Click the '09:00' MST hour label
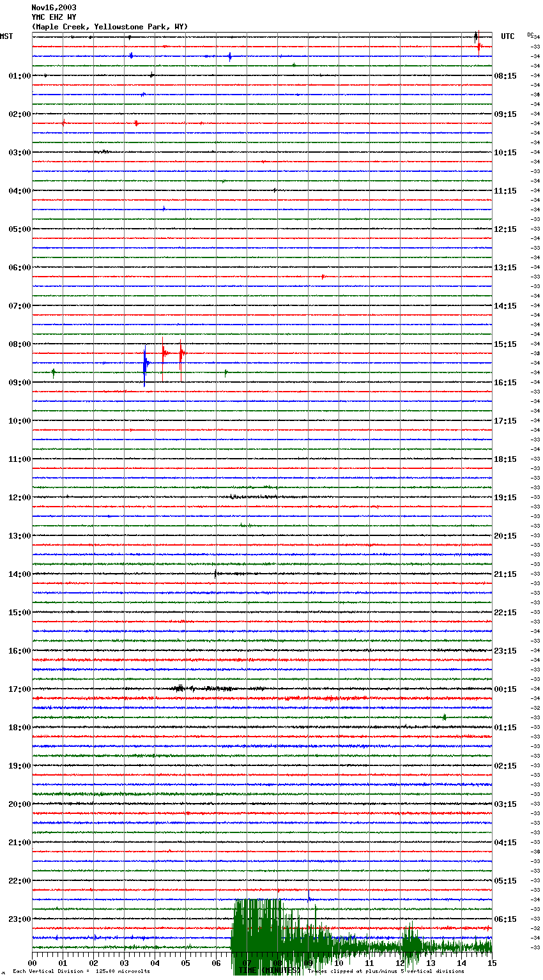 pyautogui.click(x=20, y=383)
